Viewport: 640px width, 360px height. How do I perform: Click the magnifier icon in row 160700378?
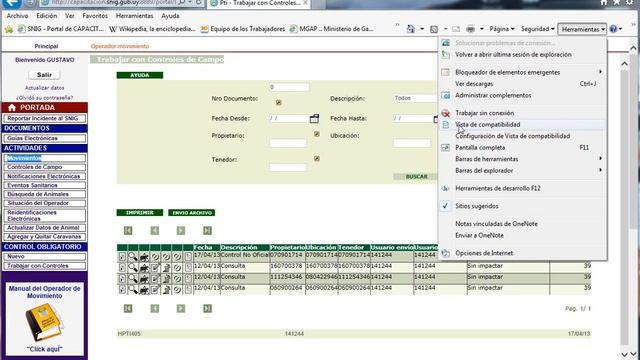133,267
